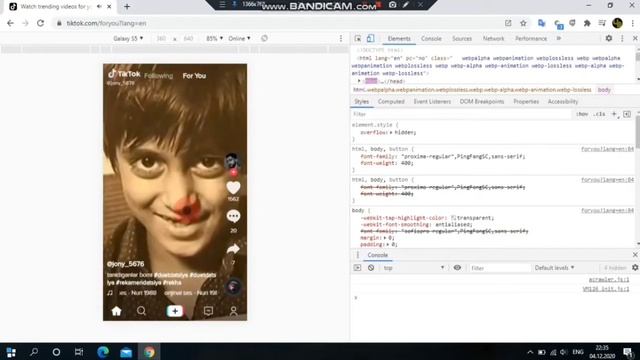Open @jony_5676 username link
Screen dimensions: 640x360
[125, 264]
